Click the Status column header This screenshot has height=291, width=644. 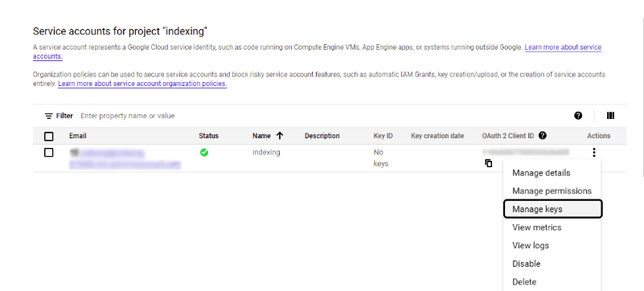coord(209,136)
